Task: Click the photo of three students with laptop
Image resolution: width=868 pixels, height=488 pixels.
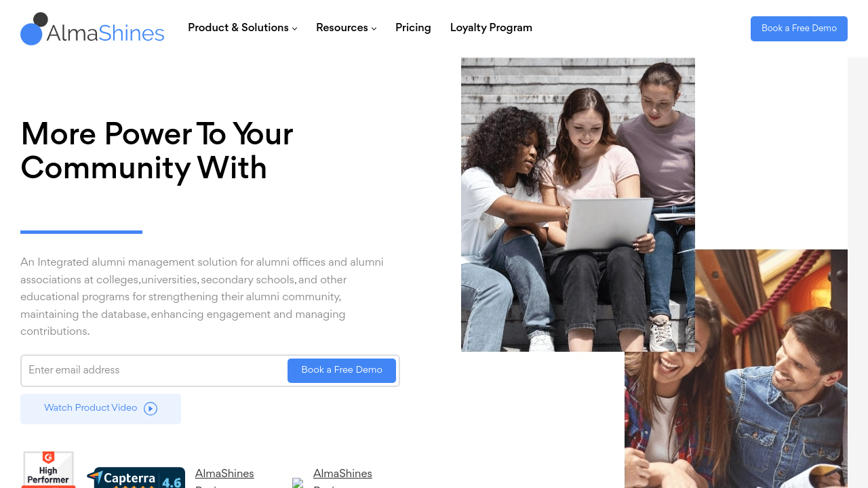Action: coord(578,205)
